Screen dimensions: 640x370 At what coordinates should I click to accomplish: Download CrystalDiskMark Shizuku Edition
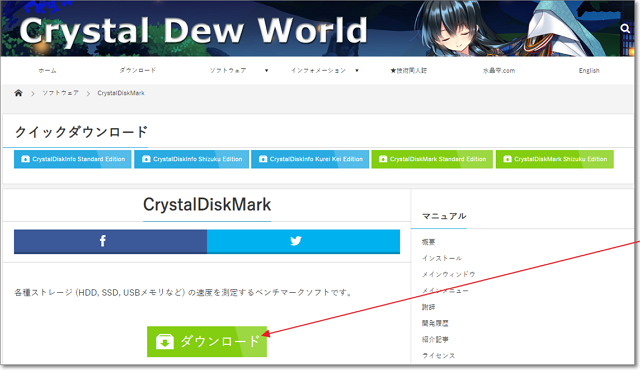[x=555, y=159]
